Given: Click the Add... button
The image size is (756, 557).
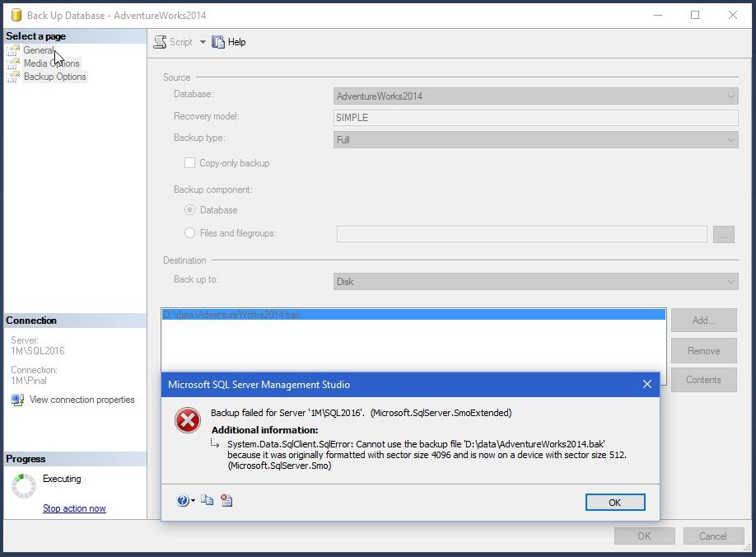Looking at the screenshot, I should [x=703, y=321].
